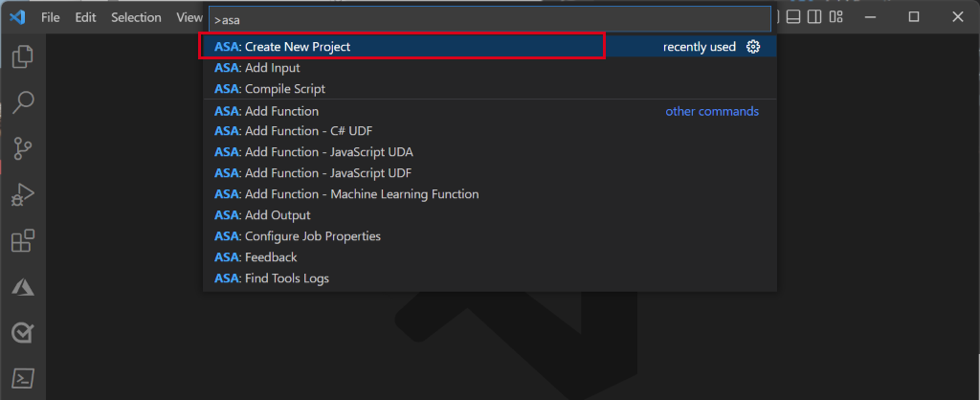This screenshot has height=400, width=980.
Task: Open the Extensions view
Action: (23, 240)
